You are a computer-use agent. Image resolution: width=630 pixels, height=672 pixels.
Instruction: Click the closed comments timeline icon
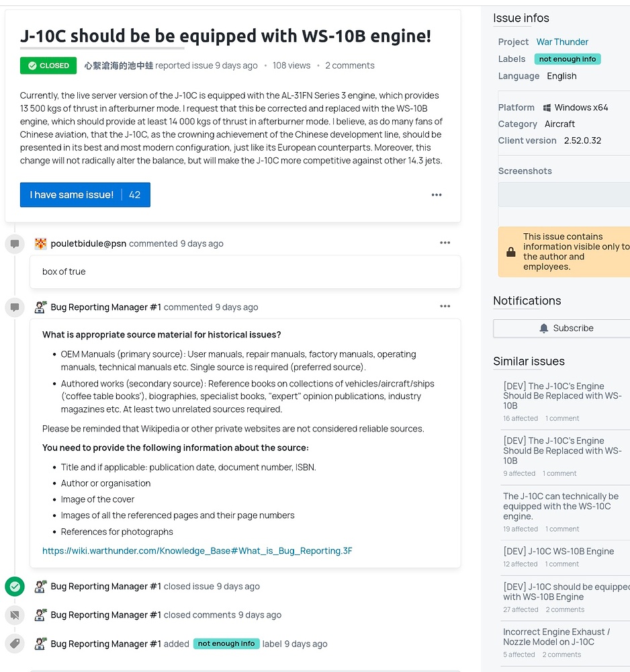(14, 615)
